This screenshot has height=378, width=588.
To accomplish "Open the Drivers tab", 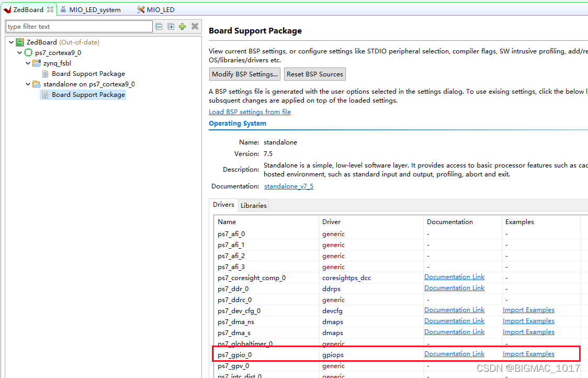I will click(x=223, y=205).
